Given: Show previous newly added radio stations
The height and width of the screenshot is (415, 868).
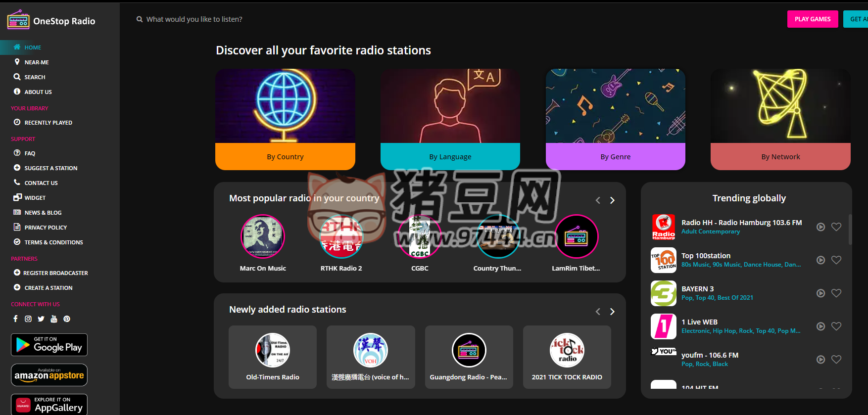Looking at the screenshot, I should click(598, 312).
